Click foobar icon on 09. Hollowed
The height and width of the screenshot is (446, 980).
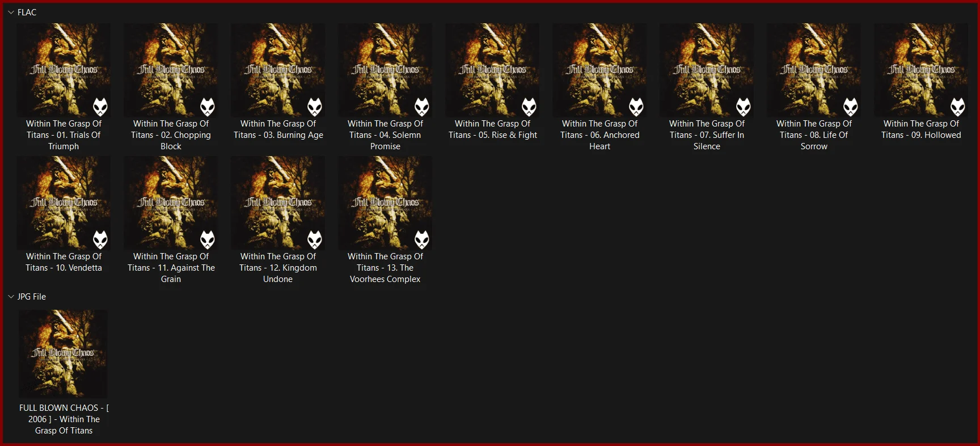[958, 107]
